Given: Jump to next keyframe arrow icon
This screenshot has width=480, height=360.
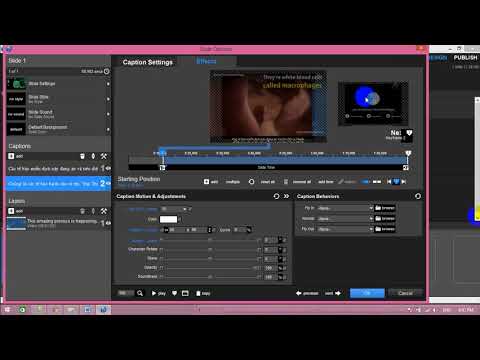Looking at the screenshot, I should pos(404,182).
